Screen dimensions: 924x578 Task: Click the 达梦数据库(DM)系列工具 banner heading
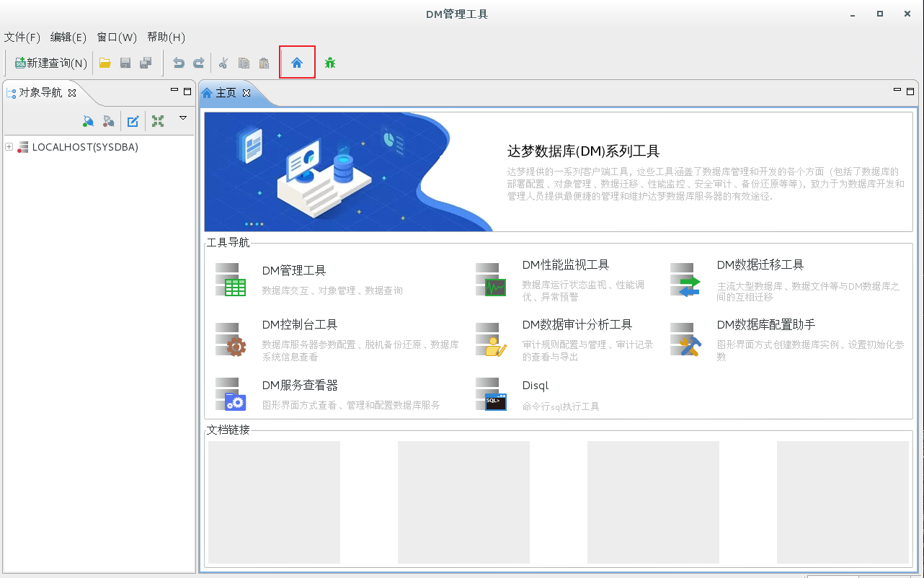click(584, 151)
